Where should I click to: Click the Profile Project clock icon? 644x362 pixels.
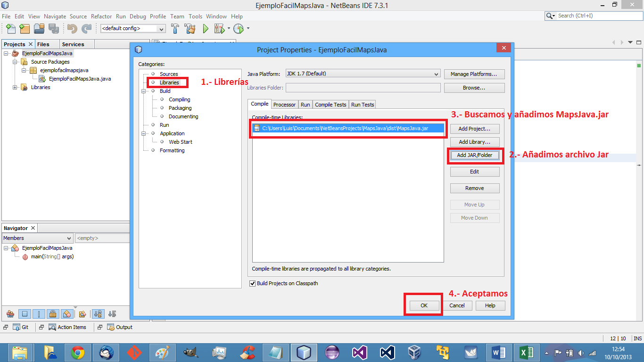click(x=239, y=29)
